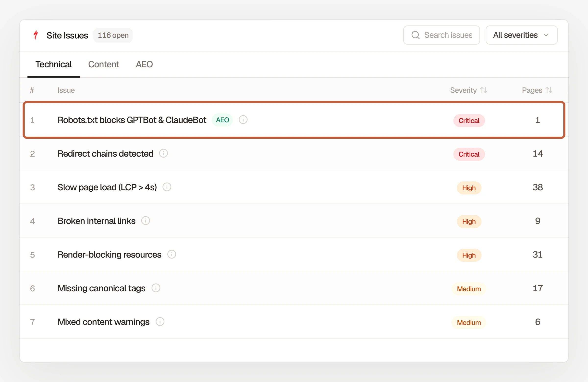The height and width of the screenshot is (382, 588).
Task: Open info icon beside Render-blocking resources
Action: tap(171, 255)
